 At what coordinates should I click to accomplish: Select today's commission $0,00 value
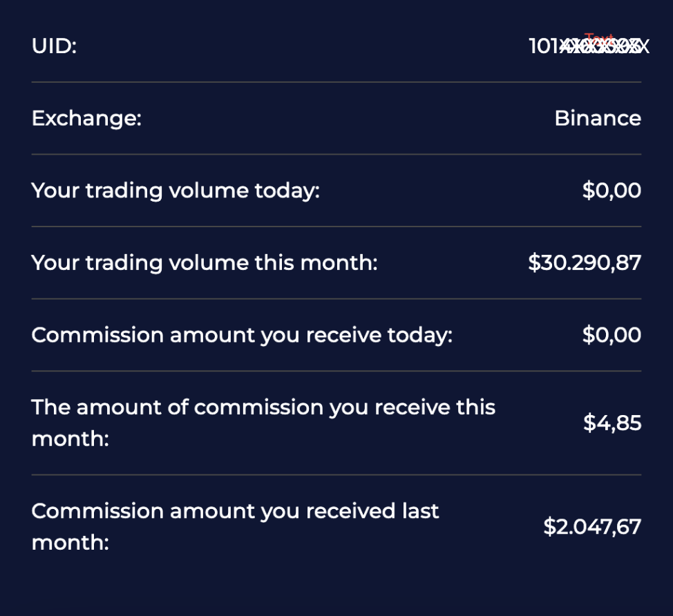(x=612, y=335)
